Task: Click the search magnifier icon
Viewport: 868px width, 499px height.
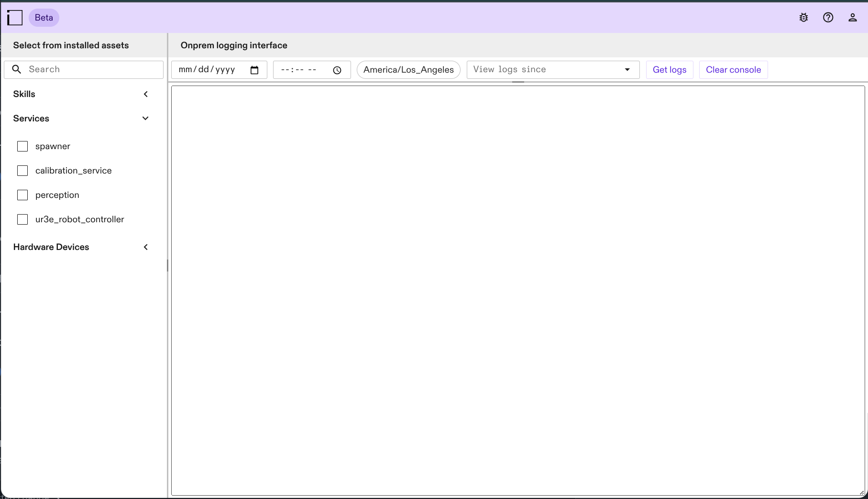Action: point(17,69)
